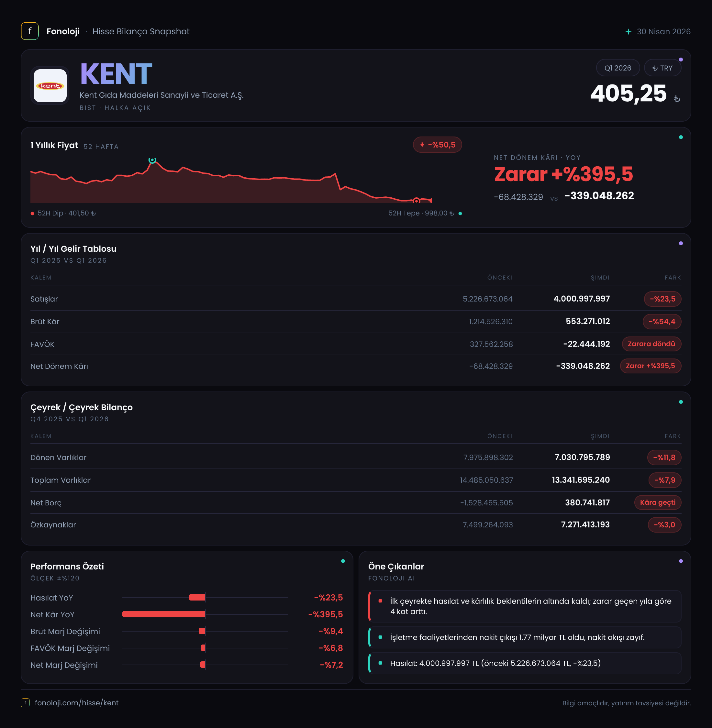The width and height of the screenshot is (712, 728).
Task: Click the Net Kâr YoY red performance bar
Action: pyautogui.click(x=164, y=614)
